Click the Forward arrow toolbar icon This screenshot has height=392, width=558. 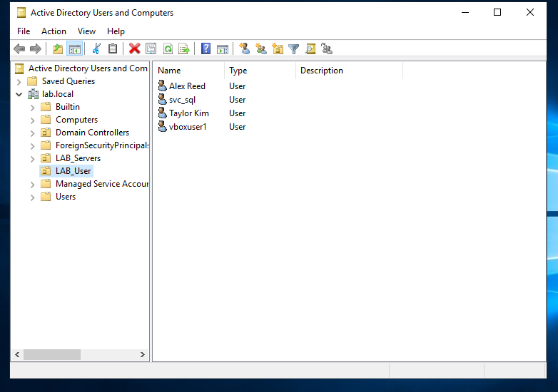tap(36, 48)
